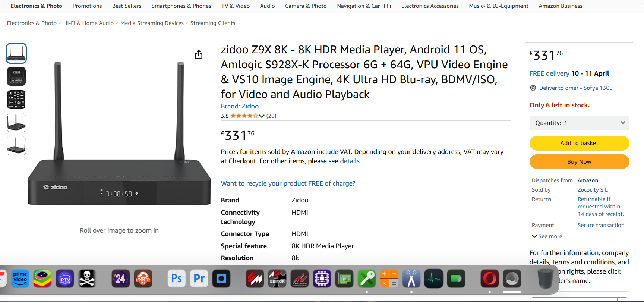Open the Audio nav tab
The width and height of the screenshot is (644, 302).
(x=267, y=6)
